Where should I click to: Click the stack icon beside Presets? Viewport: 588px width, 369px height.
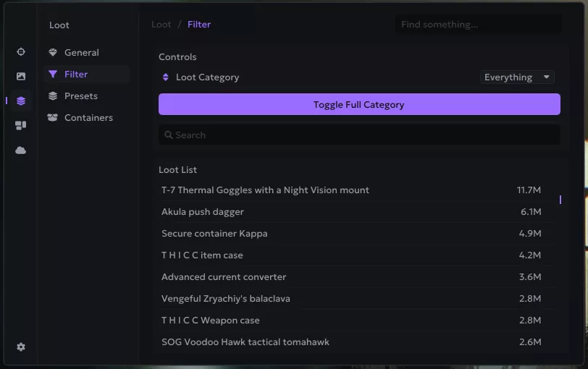[53, 96]
